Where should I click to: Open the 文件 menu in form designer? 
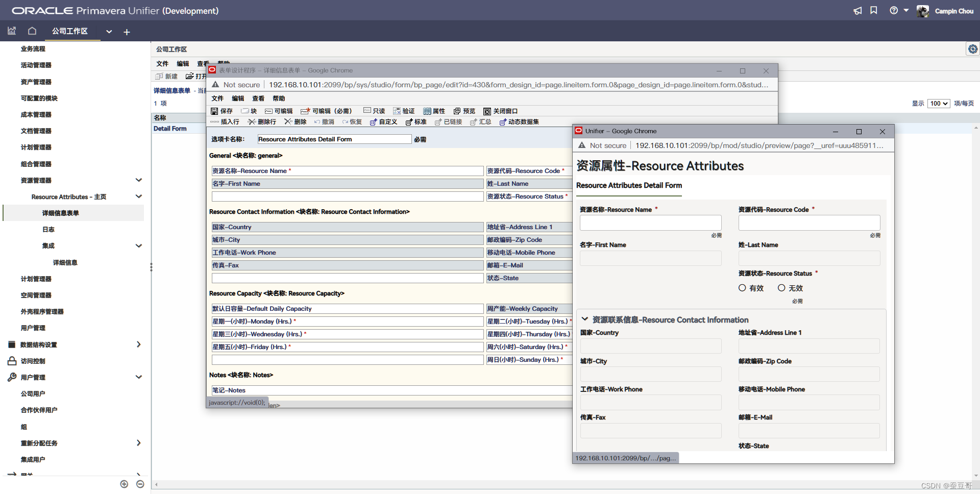pyautogui.click(x=217, y=98)
